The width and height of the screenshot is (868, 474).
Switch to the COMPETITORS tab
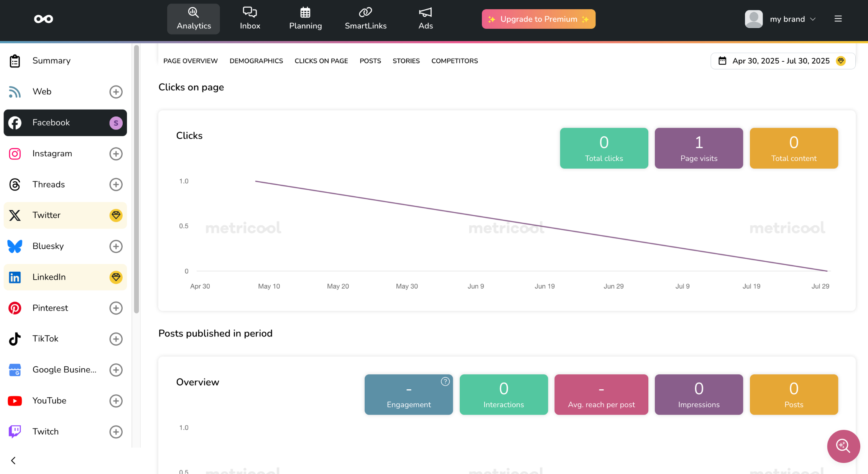(455, 61)
